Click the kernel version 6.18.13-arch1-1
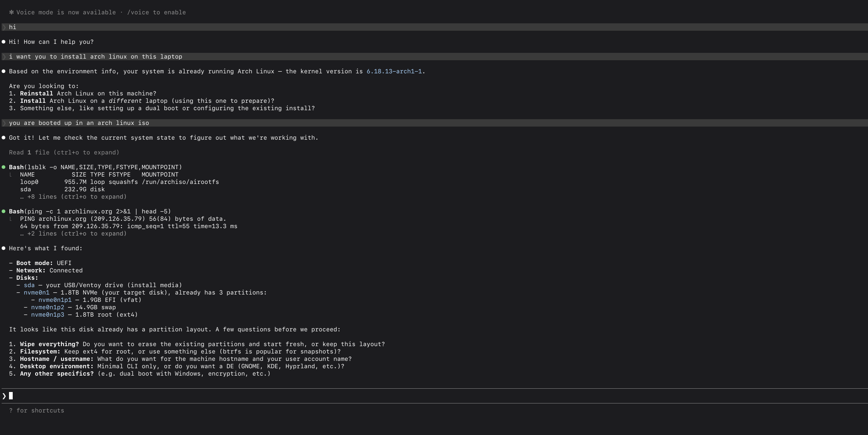This screenshot has height=435, width=868. tap(394, 71)
